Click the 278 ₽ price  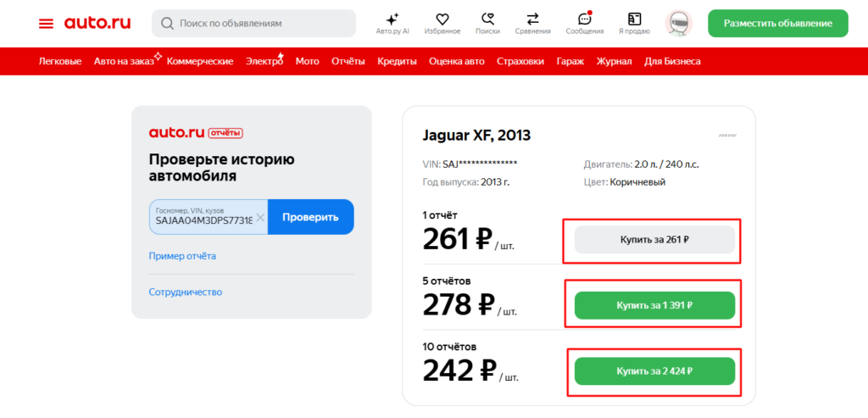coord(458,305)
